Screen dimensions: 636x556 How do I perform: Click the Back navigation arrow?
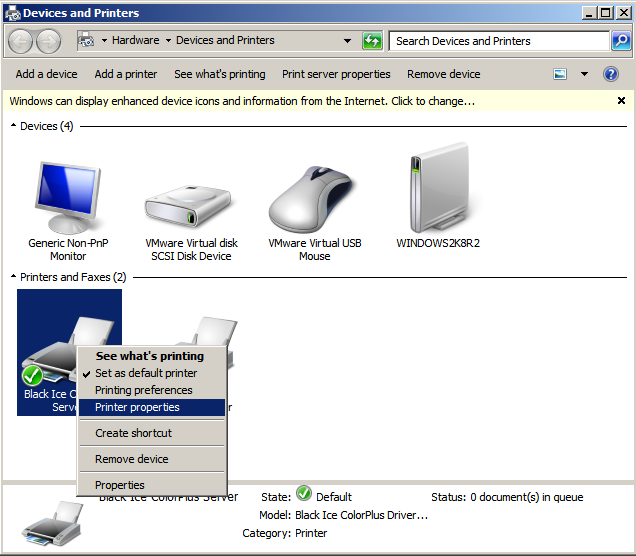click(21, 41)
